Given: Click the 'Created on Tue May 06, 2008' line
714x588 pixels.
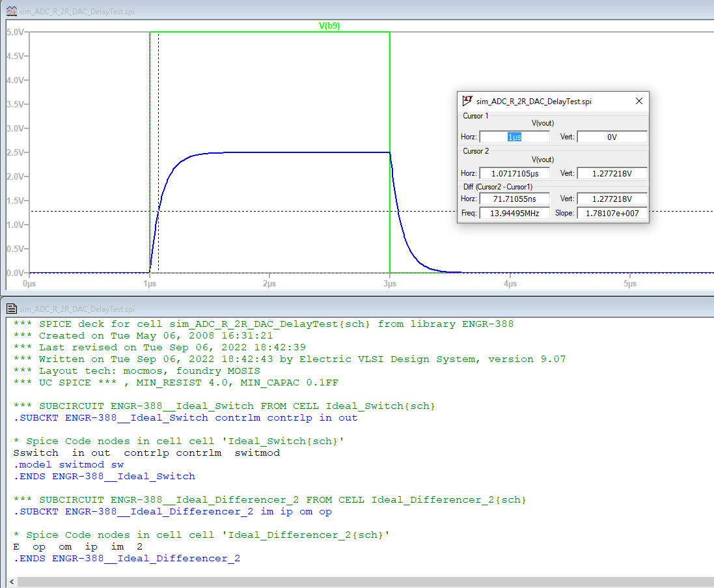Looking at the screenshot, I should 143,336.
